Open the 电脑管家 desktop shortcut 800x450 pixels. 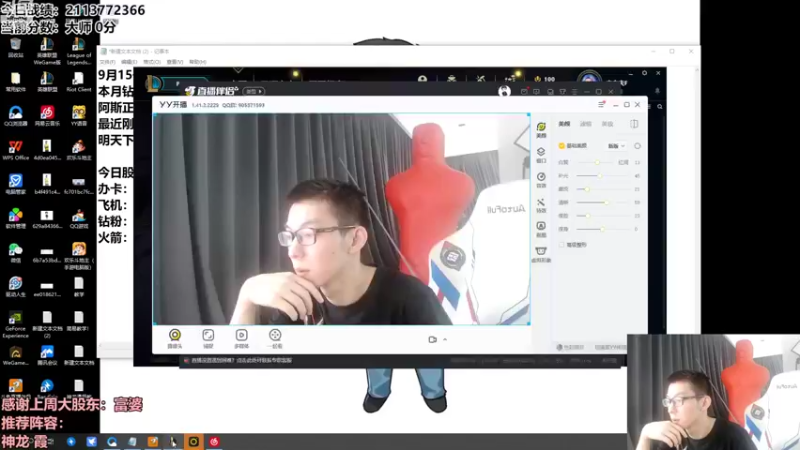point(15,184)
